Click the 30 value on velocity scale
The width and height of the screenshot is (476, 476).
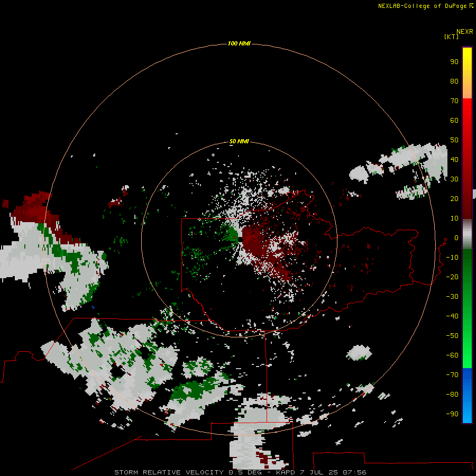pos(454,179)
